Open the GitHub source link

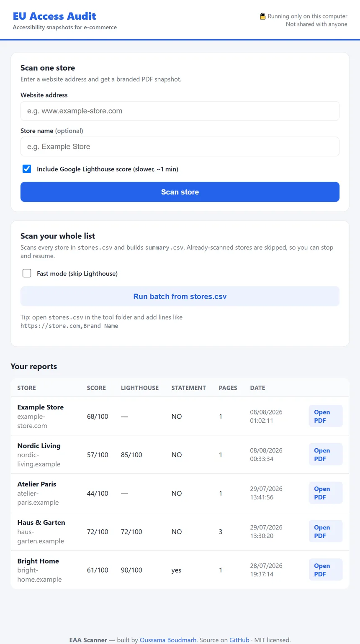(x=239, y=640)
